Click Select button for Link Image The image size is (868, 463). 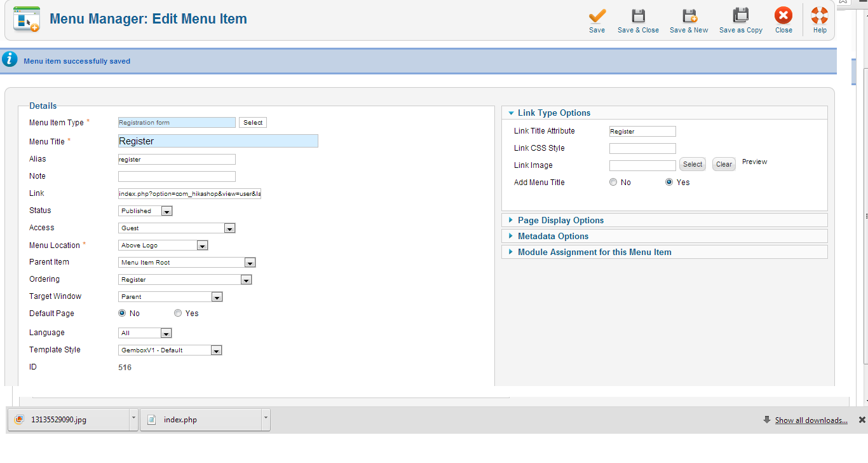click(x=693, y=164)
